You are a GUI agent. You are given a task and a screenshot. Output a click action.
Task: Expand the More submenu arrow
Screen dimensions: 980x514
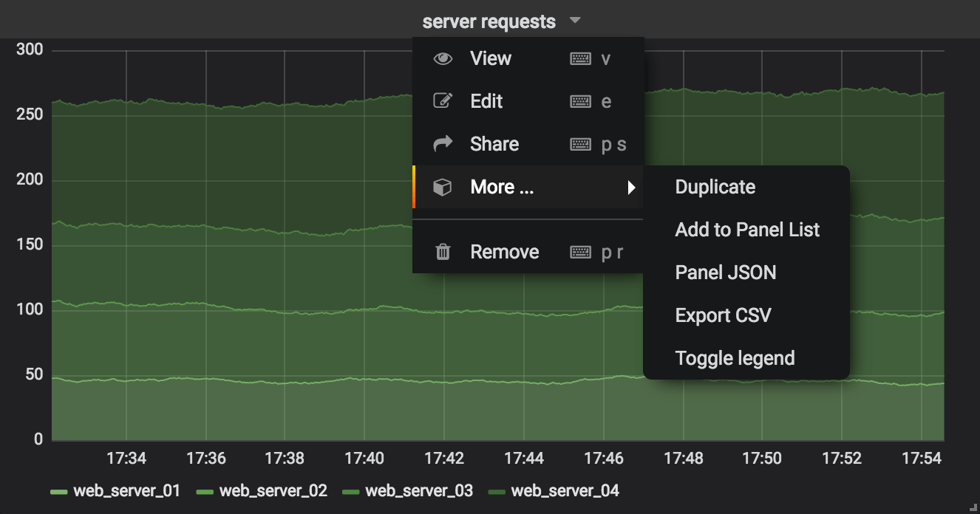coord(631,188)
